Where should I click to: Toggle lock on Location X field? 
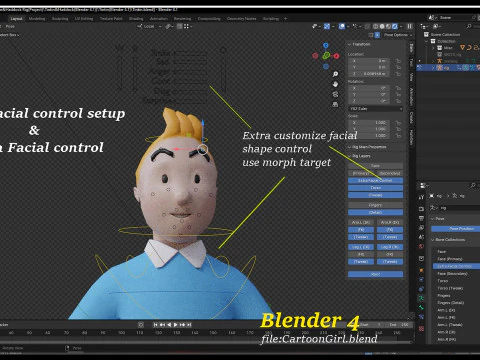[x=398, y=61]
